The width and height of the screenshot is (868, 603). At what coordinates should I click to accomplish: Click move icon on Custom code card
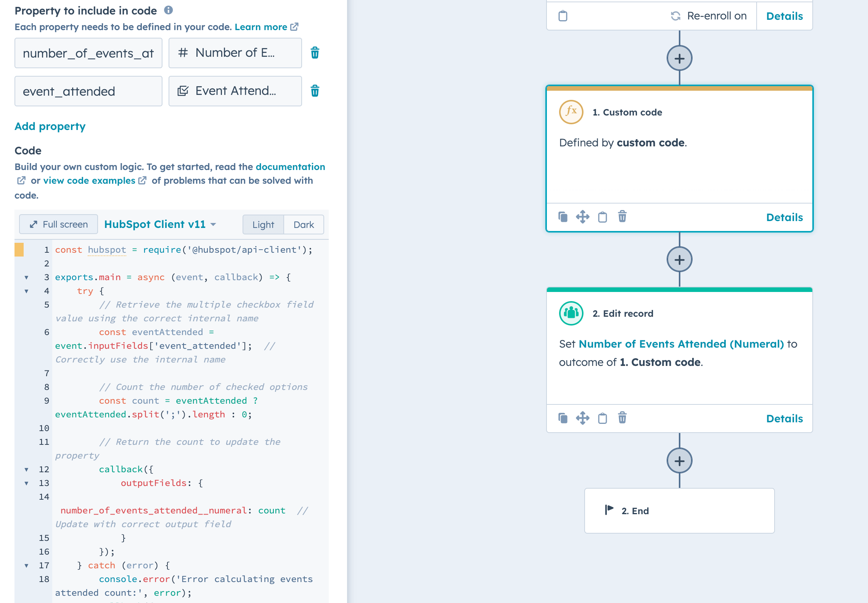click(582, 217)
